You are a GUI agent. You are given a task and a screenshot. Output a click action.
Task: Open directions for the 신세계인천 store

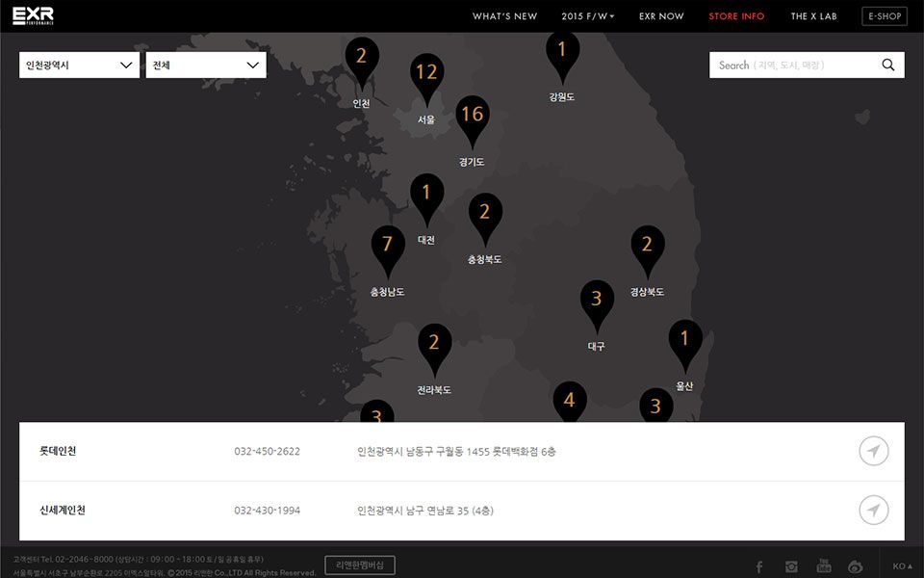click(873, 510)
